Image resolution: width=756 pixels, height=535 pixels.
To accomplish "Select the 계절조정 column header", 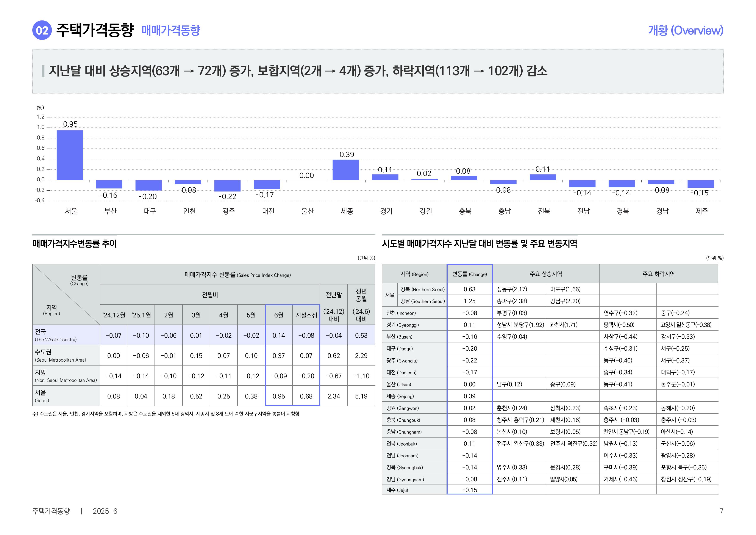I will [306, 315].
